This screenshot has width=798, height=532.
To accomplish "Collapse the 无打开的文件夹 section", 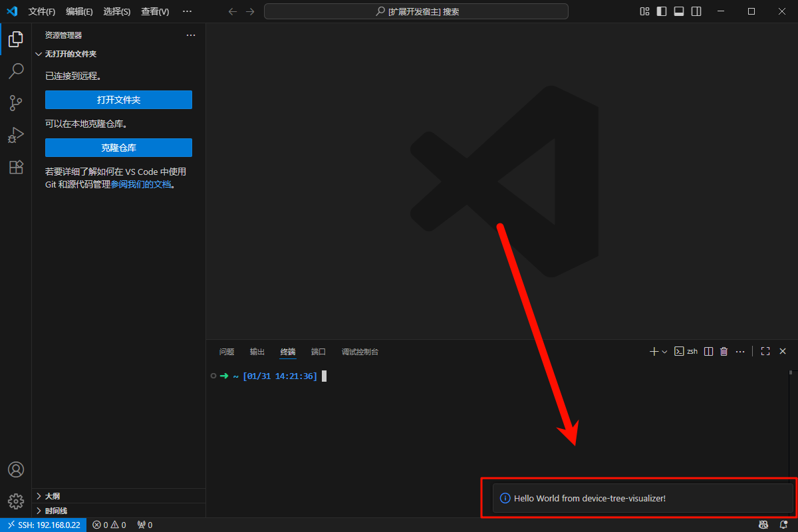I will point(118,54).
